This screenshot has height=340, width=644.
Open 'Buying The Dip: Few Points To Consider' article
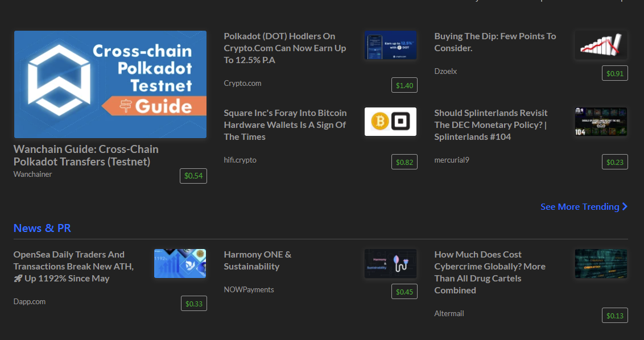tap(495, 42)
